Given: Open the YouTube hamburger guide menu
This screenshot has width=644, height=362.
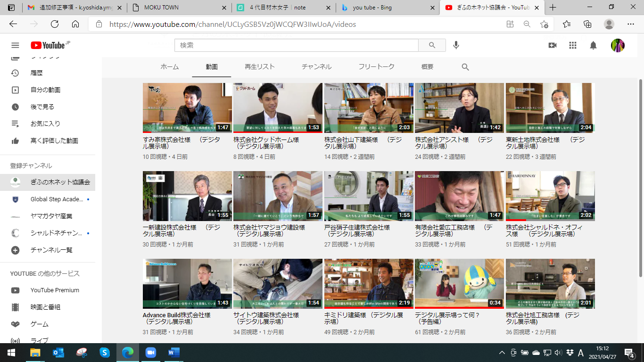Looking at the screenshot, I should (x=15, y=45).
